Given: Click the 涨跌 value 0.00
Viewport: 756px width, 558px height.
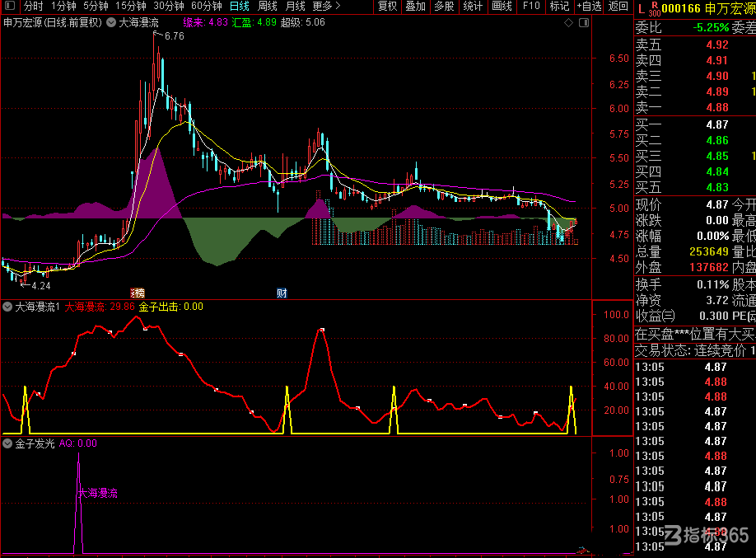Looking at the screenshot, I should pos(717,221).
